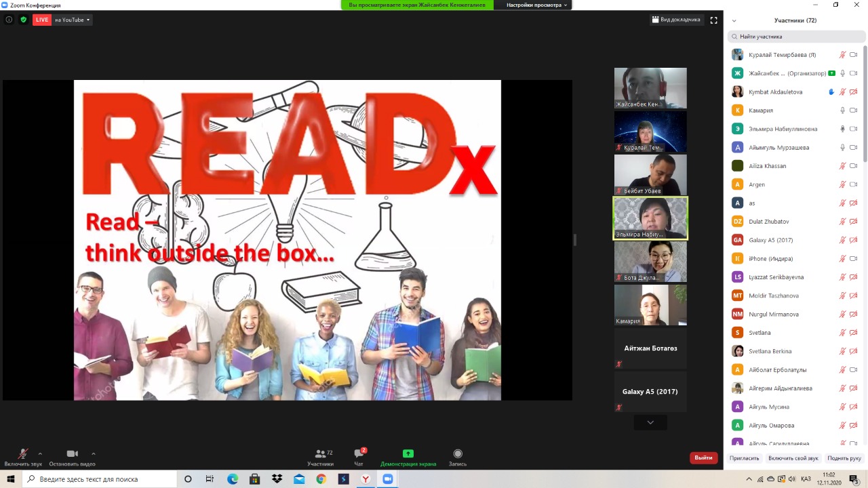Click Остановить видео label in toolbar
This screenshot has width=868, height=488.
(x=72, y=464)
